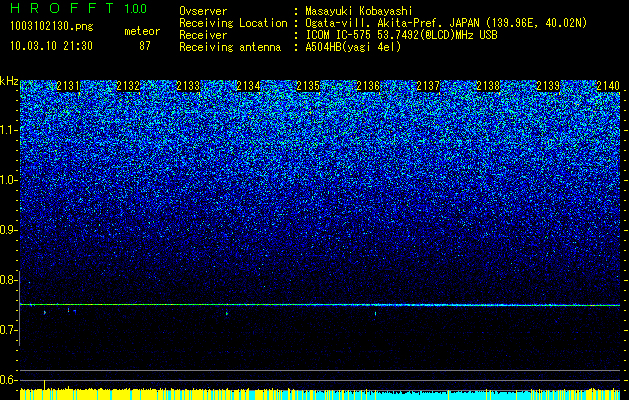Click the 2134 time marker
The width and height of the screenshot is (629, 400).
[x=248, y=86]
